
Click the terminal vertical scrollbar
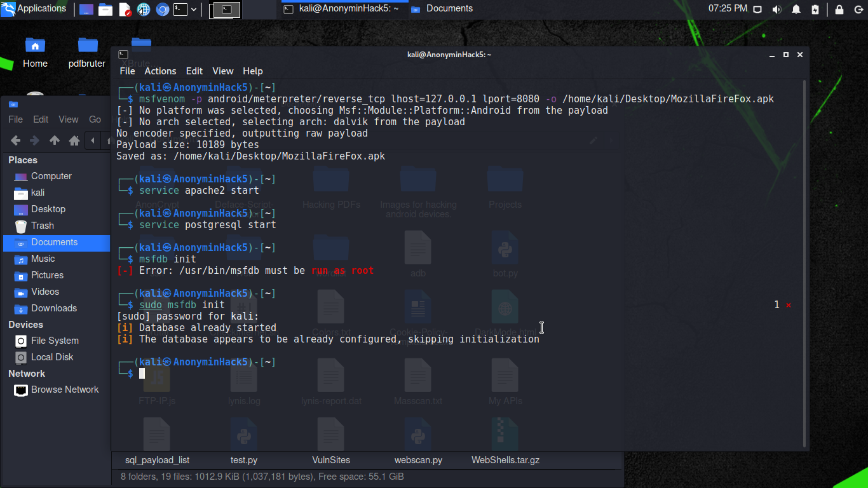point(806,264)
